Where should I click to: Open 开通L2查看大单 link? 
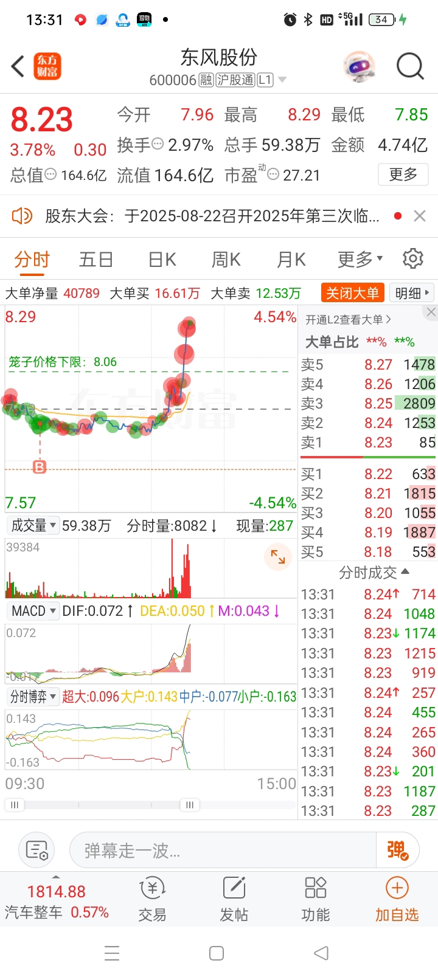(348, 319)
